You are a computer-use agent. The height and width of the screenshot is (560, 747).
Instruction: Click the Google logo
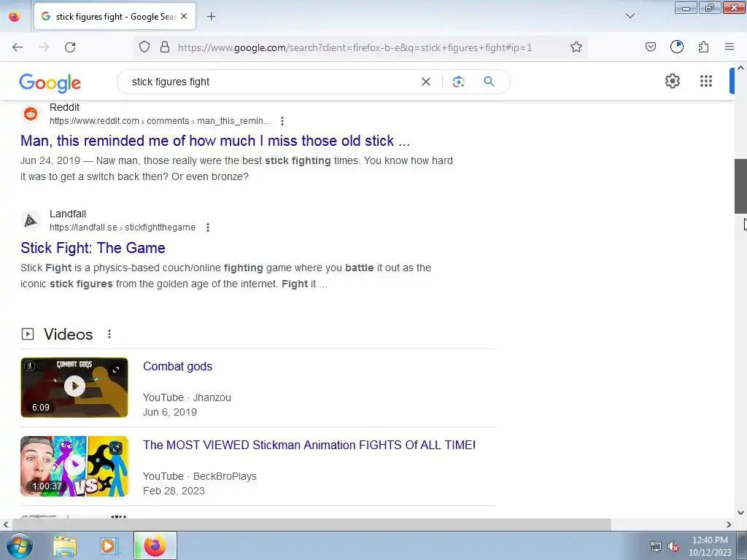click(50, 83)
